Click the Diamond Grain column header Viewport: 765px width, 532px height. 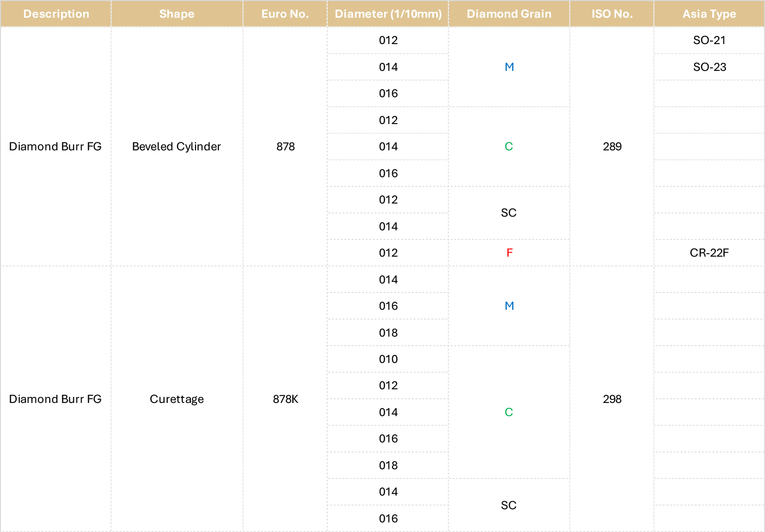coord(509,14)
